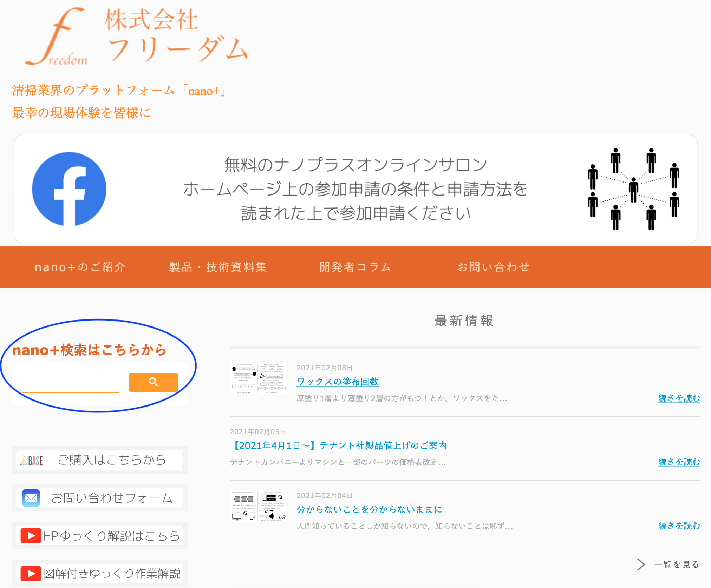
Task: Click the お問い合わせフォーム button
Action: (100, 498)
